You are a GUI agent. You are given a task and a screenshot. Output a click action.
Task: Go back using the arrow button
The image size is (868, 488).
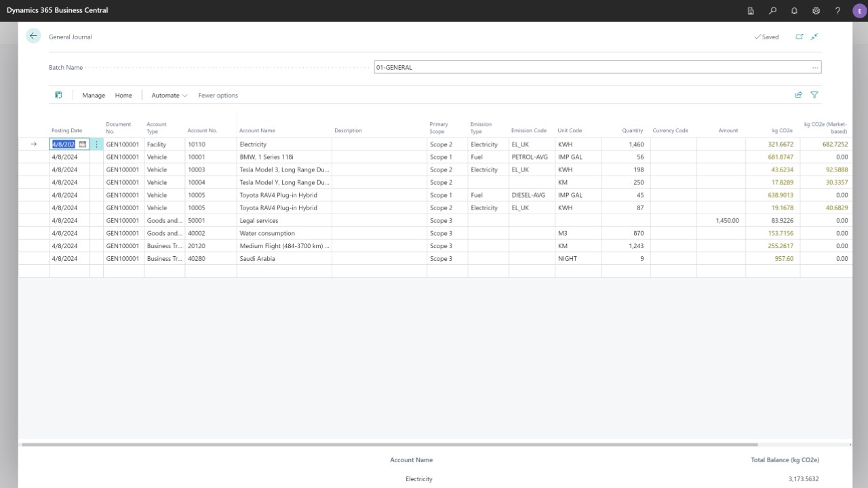click(x=33, y=37)
